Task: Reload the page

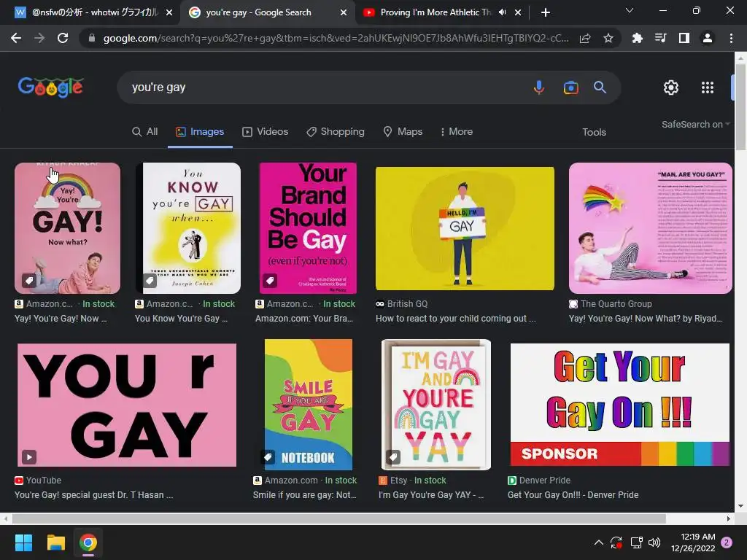Action: pyautogui.click(x=63, y=38)
